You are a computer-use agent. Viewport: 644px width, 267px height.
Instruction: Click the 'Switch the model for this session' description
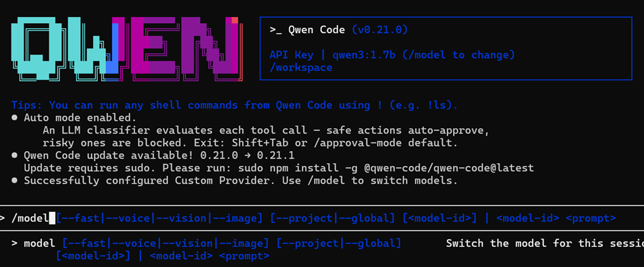545,243
